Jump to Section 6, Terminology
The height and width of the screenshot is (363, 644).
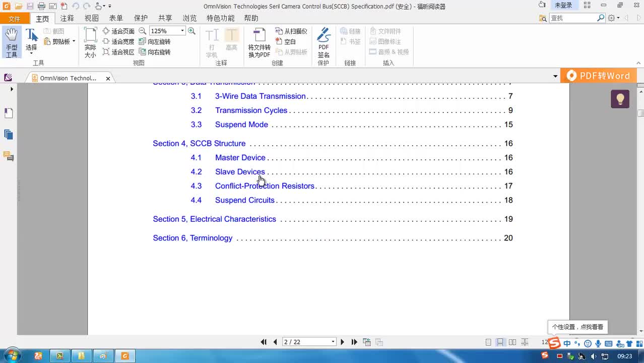click(x=192, y=238)
